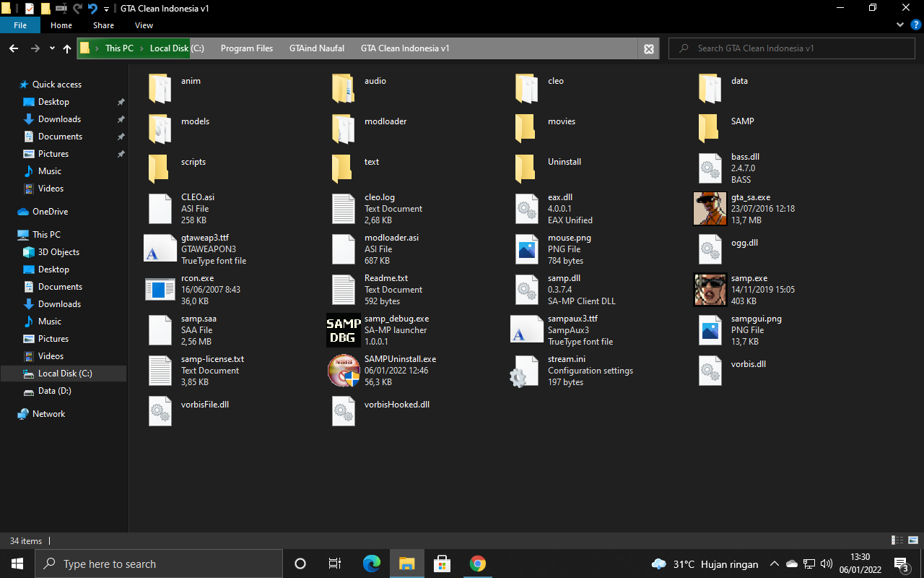Click the mouse.png image icon

[x=527, y=249]
